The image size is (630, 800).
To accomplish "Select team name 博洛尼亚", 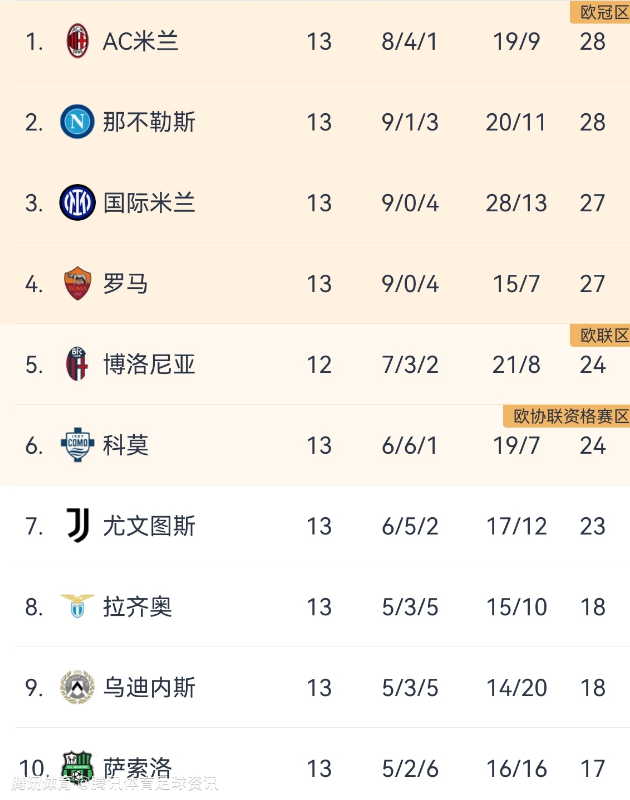I will [149, 364].
